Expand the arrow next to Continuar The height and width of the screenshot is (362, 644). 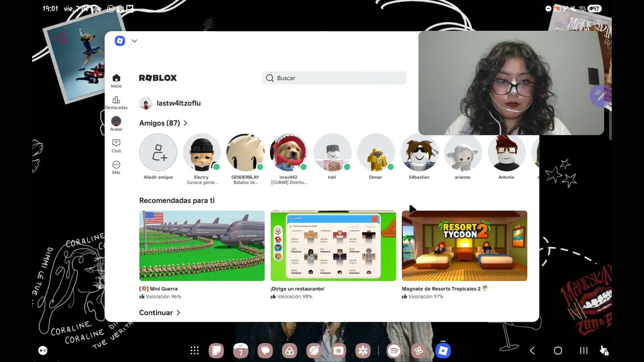(x=178, y=313)
